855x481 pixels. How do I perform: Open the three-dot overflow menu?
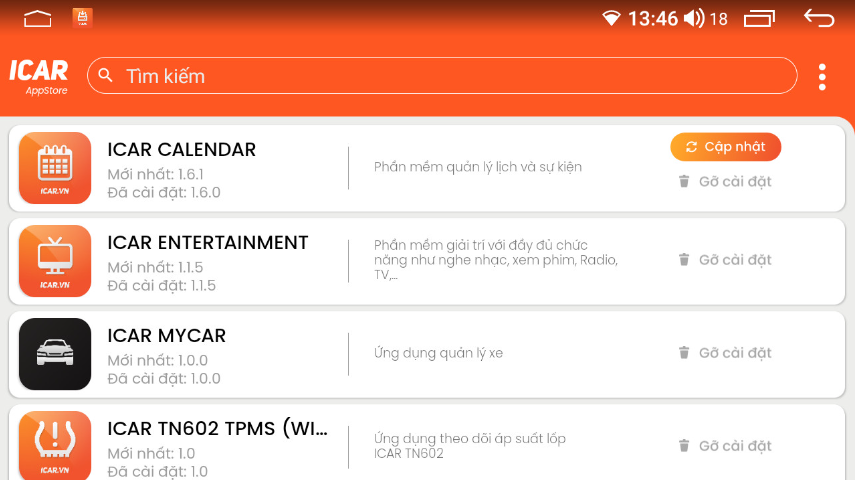pyautogui.click(x=822, y=77)
